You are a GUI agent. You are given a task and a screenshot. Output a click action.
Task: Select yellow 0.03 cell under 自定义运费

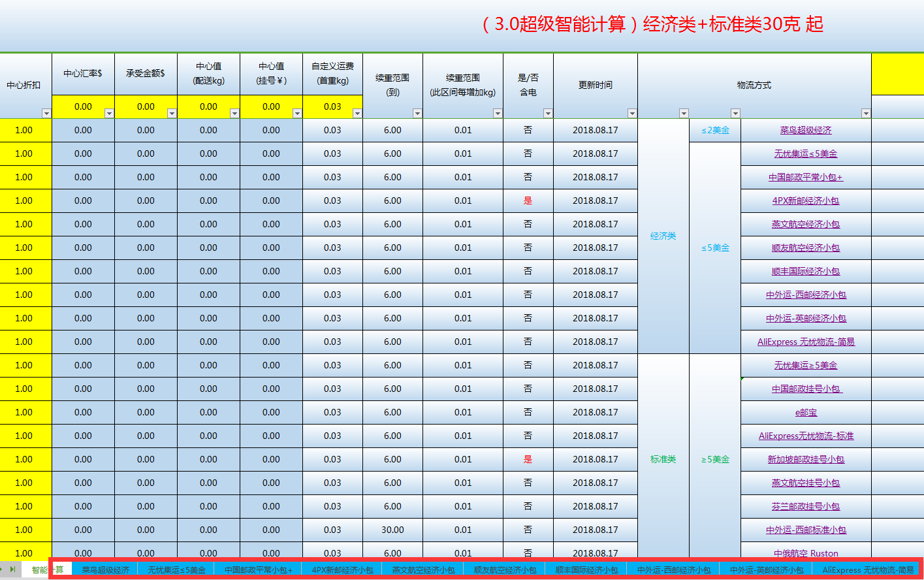coord(332,106)
